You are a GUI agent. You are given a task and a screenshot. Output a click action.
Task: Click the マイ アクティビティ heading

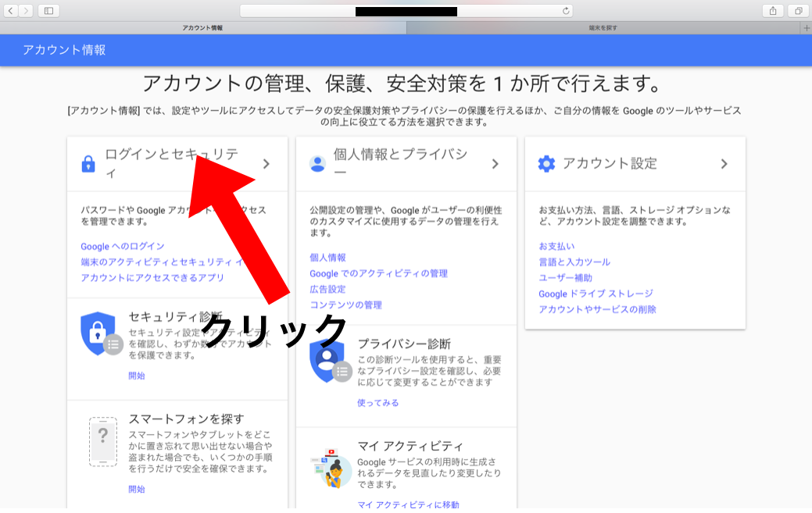click(410, 446)
